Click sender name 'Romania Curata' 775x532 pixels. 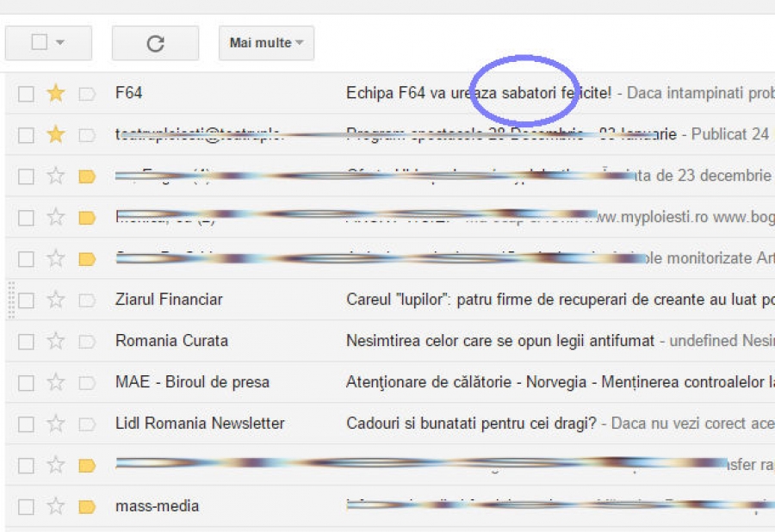[x=171, y=341]
